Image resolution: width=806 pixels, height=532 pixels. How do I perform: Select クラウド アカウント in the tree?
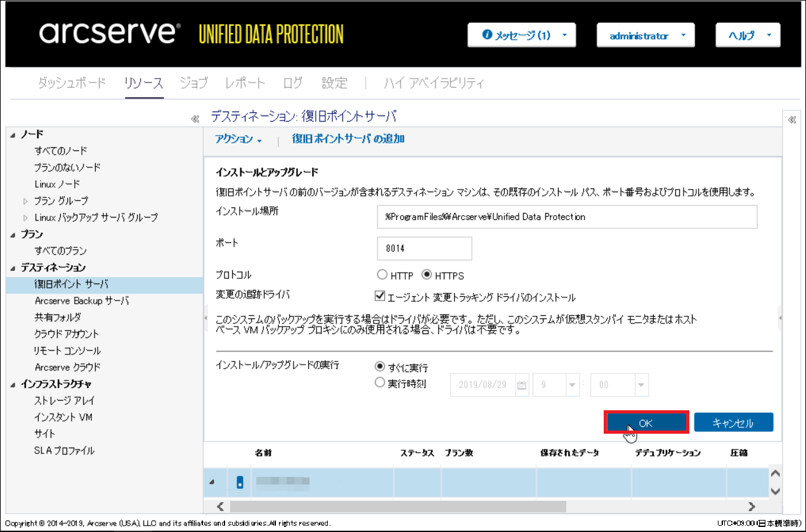[67, 334]
